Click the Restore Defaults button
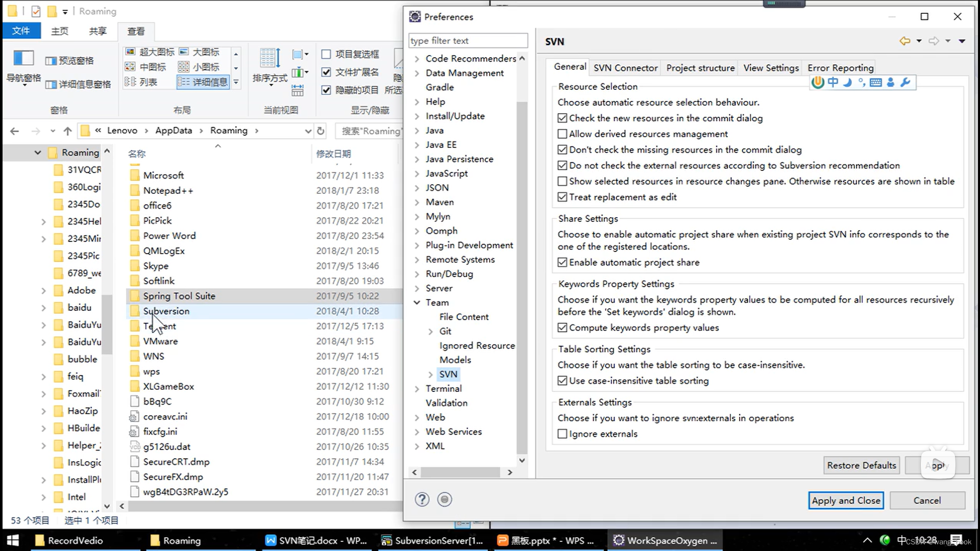This screenshot has width=980, height=551. click(862, 465)
